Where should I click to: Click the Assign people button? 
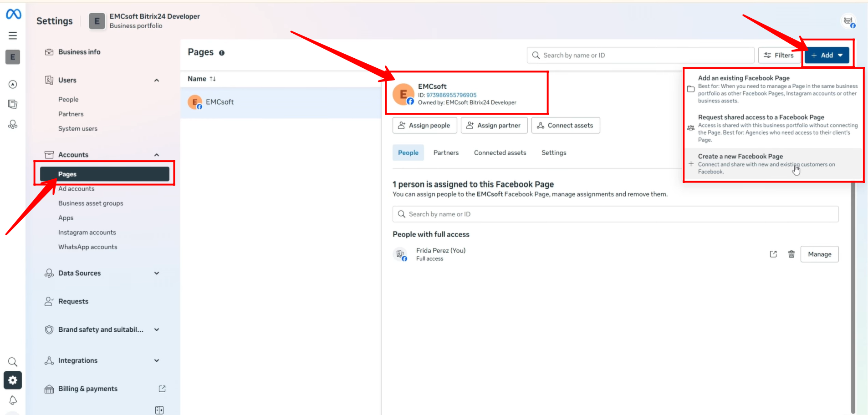[x=424, y=126]
